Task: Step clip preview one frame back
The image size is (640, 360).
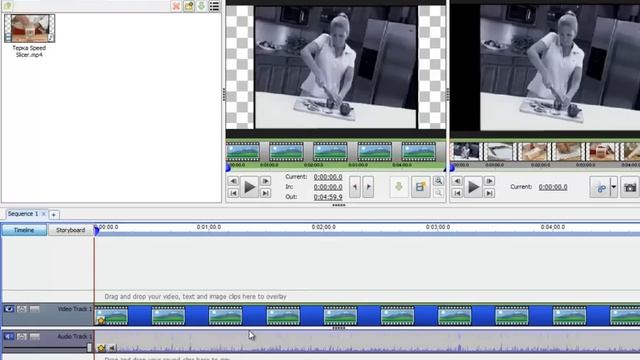Action: [x=233, y=181]
